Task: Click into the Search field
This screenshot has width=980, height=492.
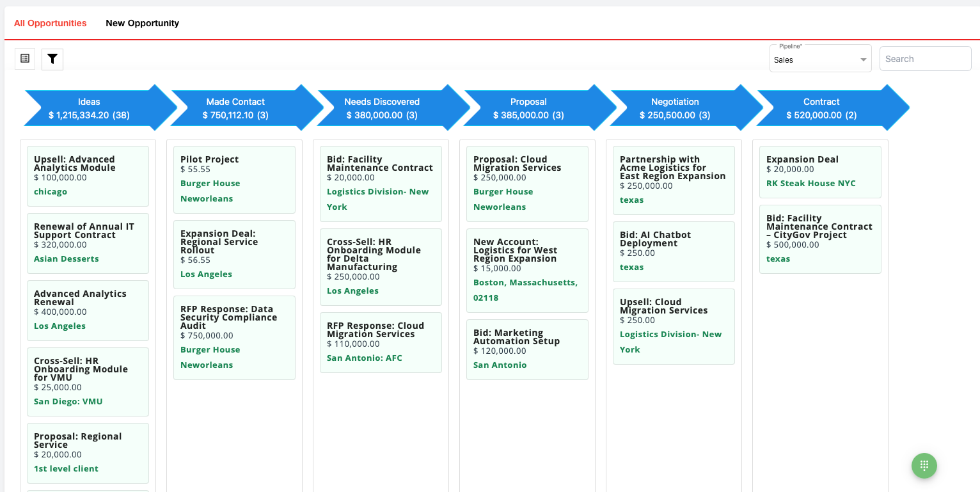Action: click(924, 59)
